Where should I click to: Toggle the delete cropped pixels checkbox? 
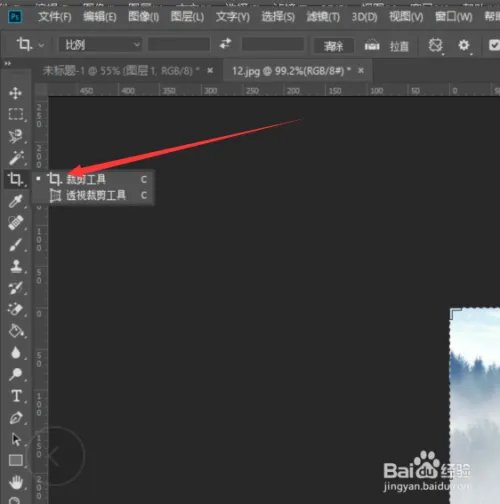(x=494, y=45)
